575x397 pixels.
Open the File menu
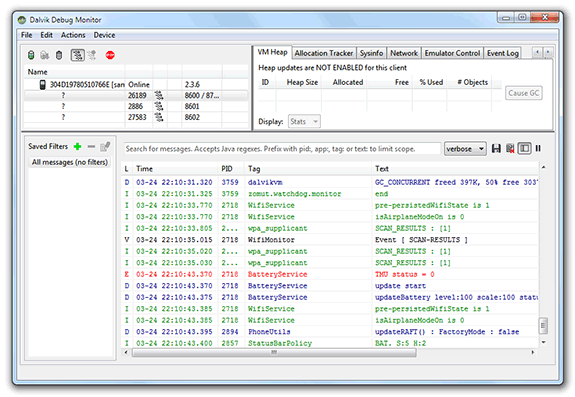[26, 35]
